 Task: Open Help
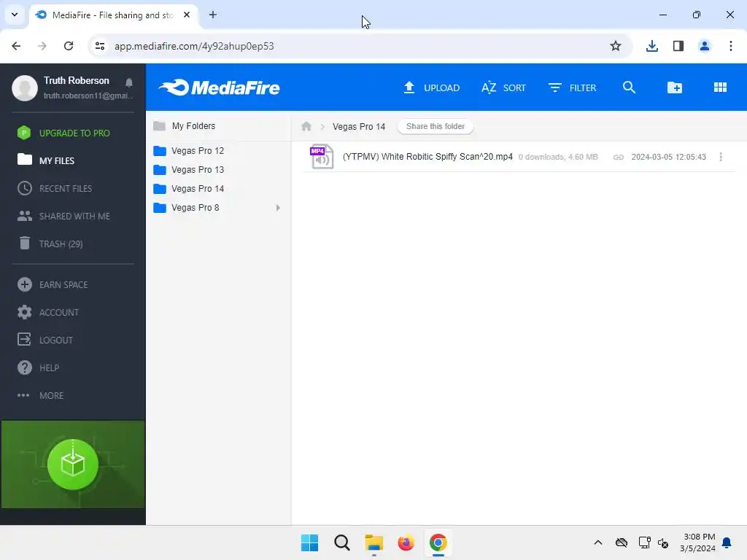click(x=38, y=367)
